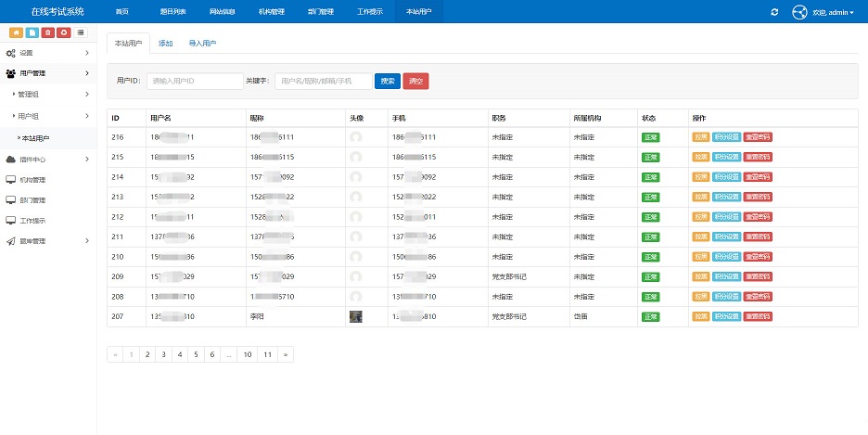868x435 pixels.
Task: Click the monitor icon beside 机构管理
Action: (x=10, y=180)
